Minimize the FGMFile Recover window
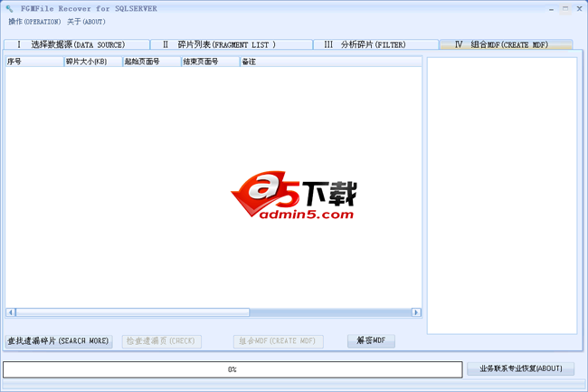The width and height of the screenshot is (588, 392). 551,9
